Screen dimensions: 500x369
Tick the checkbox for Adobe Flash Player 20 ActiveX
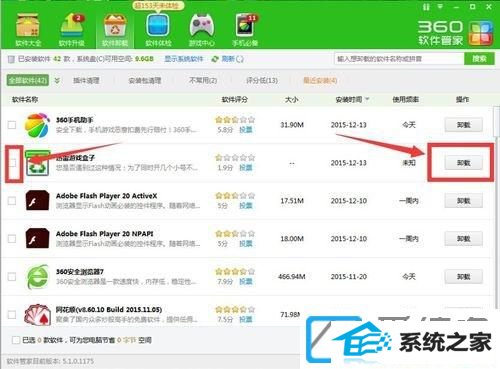point(12,201)
